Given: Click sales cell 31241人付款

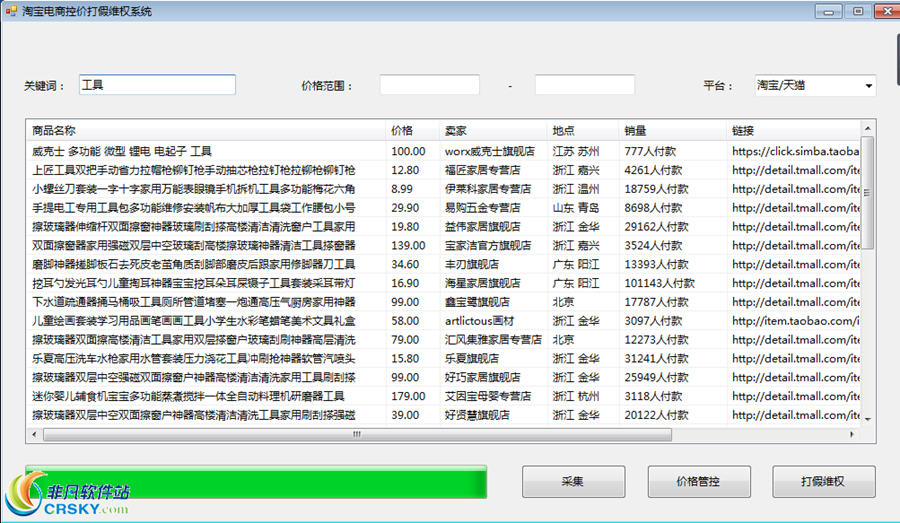Looking at the screenshot, I should click(657, 359).
